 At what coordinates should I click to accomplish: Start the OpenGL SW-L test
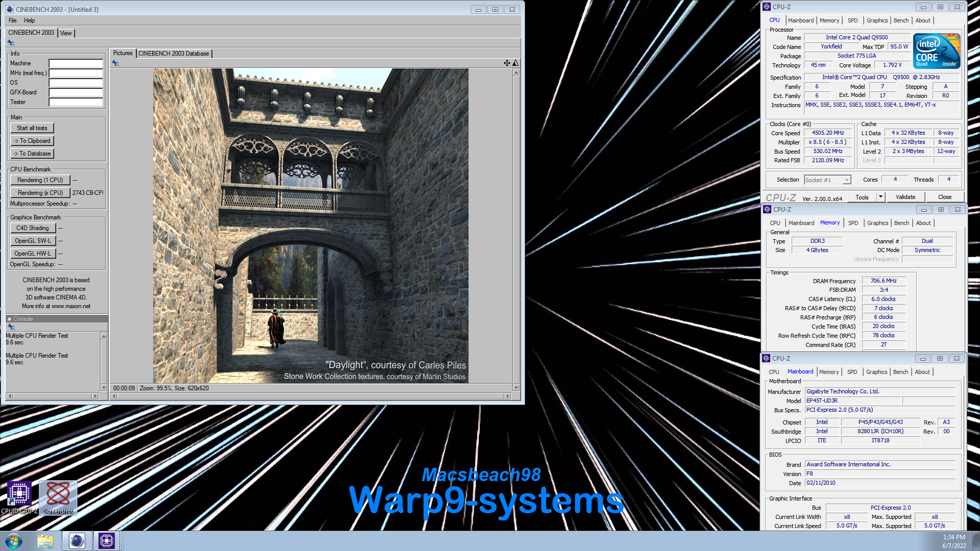click(x=33, y=241)
